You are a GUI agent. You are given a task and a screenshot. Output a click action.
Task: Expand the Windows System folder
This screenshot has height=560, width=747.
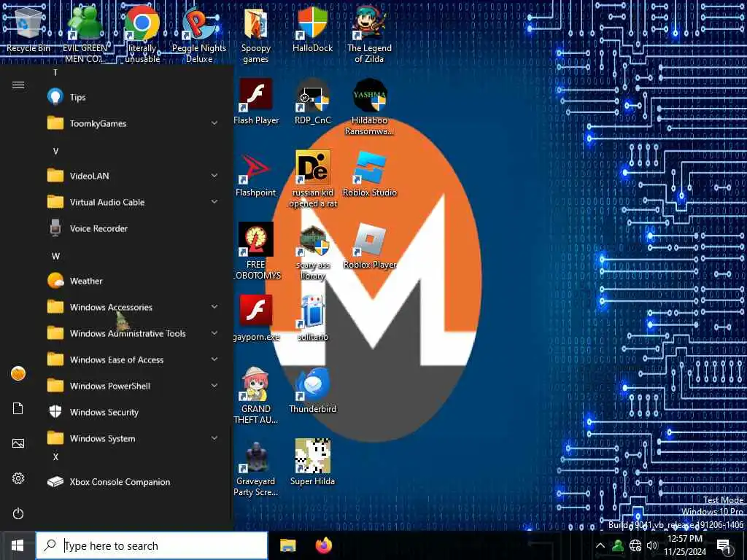(x=133, y=438)
